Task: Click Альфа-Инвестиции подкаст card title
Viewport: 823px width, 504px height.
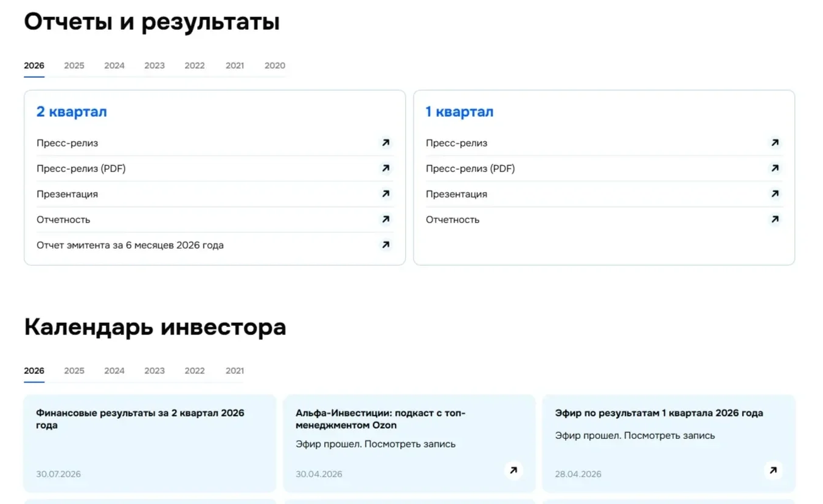Action: point(380,419)
